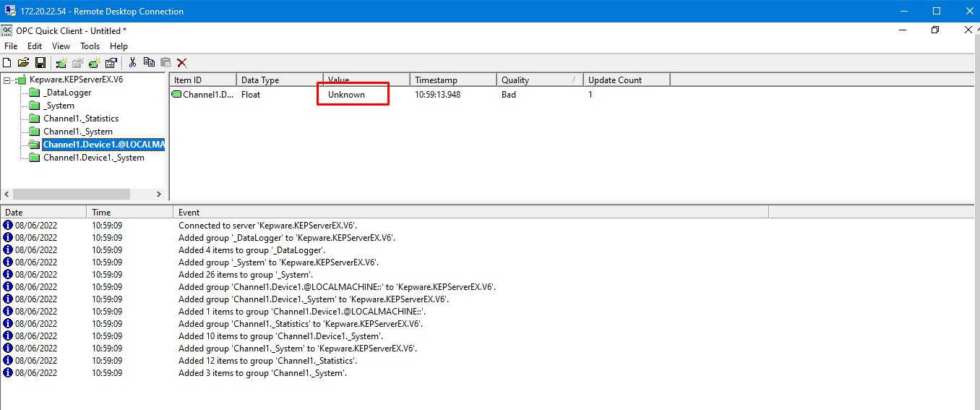Sort by the Timestamp column header
This screenshot has height=410, width=980.
[453, 80]
